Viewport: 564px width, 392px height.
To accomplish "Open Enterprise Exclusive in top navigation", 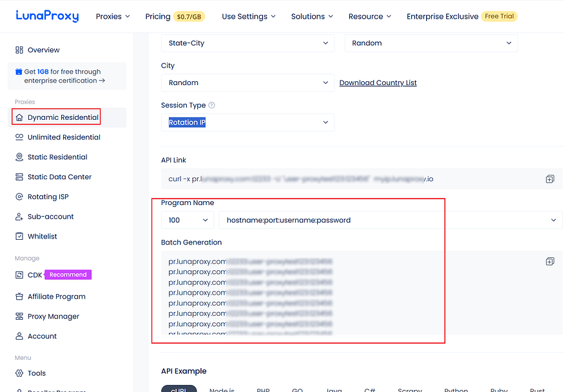I will 442,17.
